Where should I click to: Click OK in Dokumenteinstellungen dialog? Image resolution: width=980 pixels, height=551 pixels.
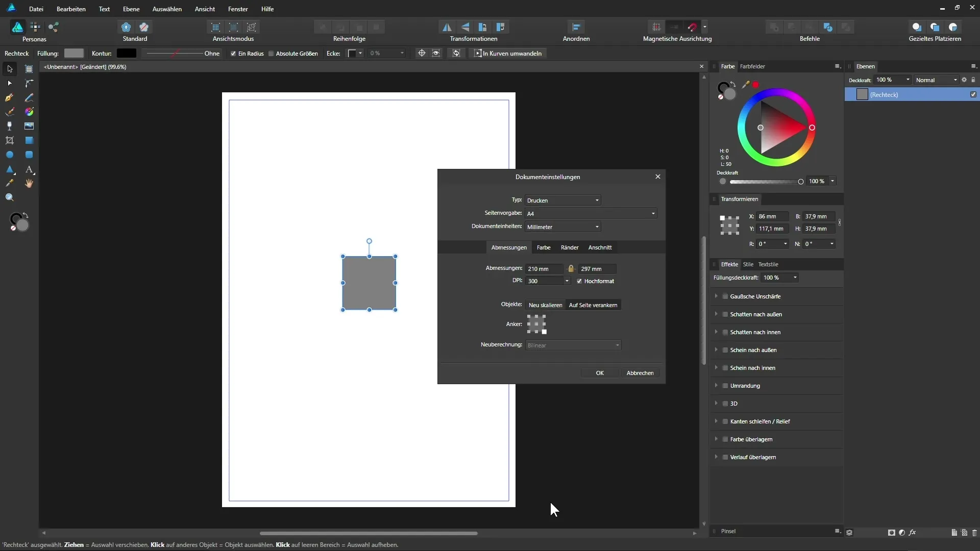coord(600,373)
